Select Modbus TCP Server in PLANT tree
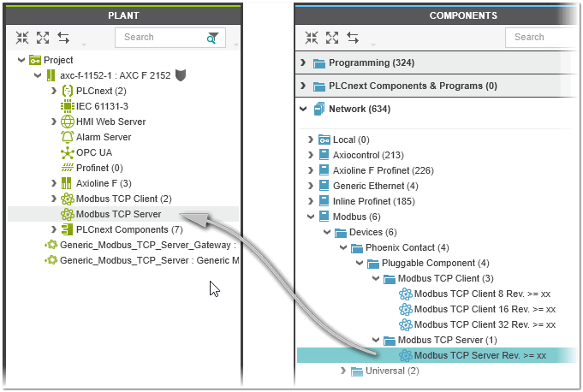This screenshot has height=392, width=583. 118,214
